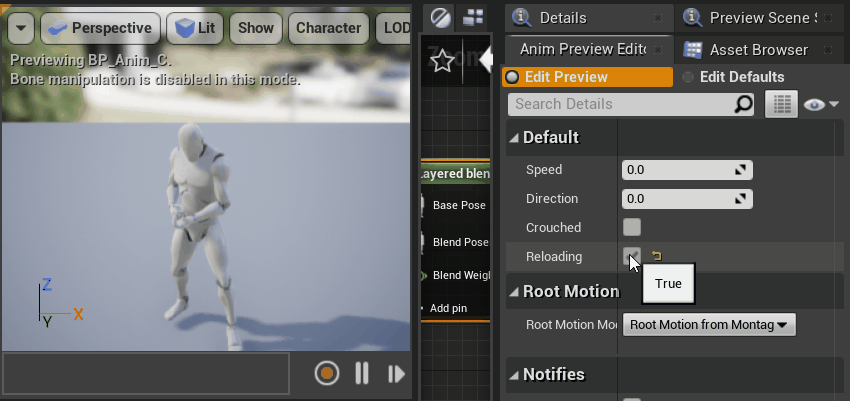Click the search magnifier icon in Details

pos(743,104)
